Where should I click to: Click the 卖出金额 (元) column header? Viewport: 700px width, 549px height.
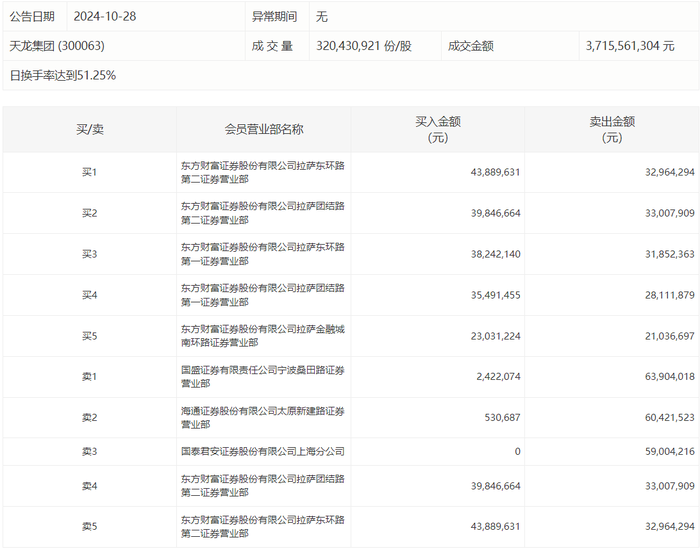(612, 129)
